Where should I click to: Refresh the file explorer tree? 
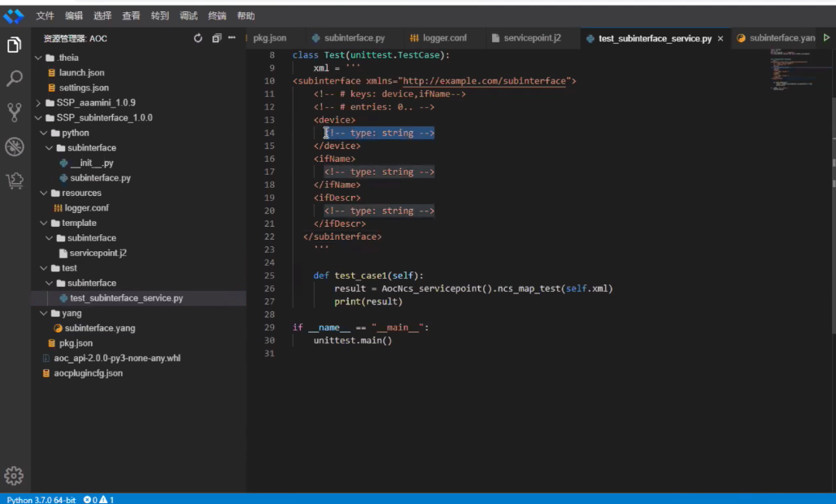click(x=198, y=38)
